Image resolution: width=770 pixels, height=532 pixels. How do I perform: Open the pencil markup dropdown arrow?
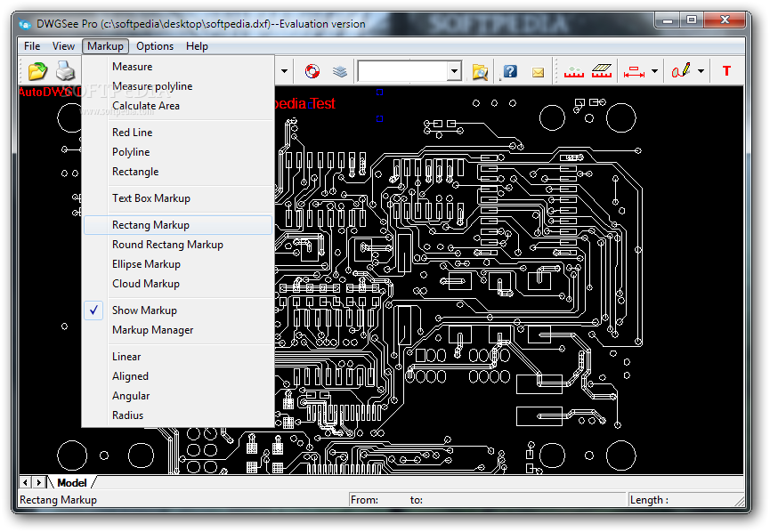tap(701, 72)
